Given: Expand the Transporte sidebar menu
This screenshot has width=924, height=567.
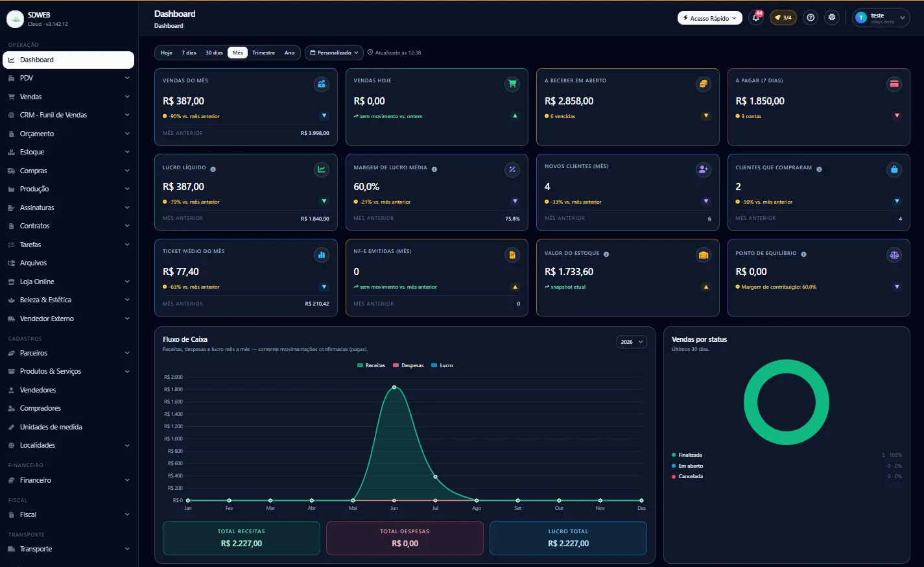Looking at the screenshot, I should point(68,549).
